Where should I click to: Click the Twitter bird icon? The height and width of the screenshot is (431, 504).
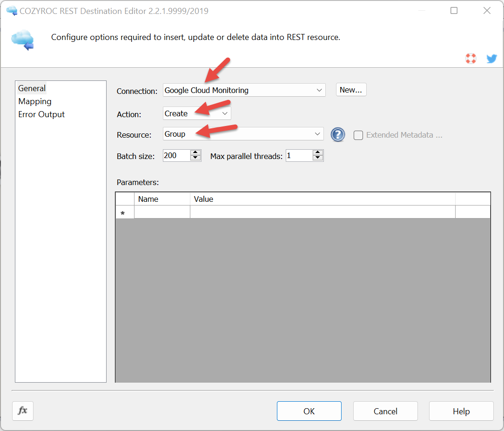(491, 59)
